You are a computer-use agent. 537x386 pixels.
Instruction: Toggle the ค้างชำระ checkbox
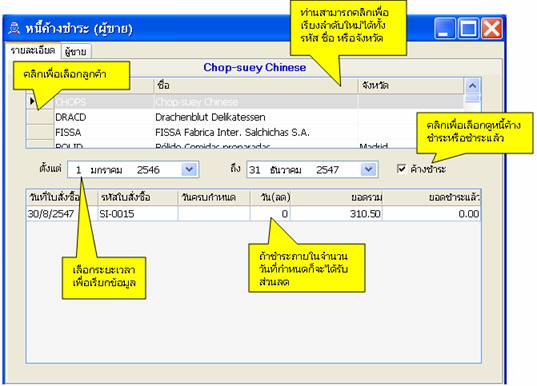coord(401,169)
